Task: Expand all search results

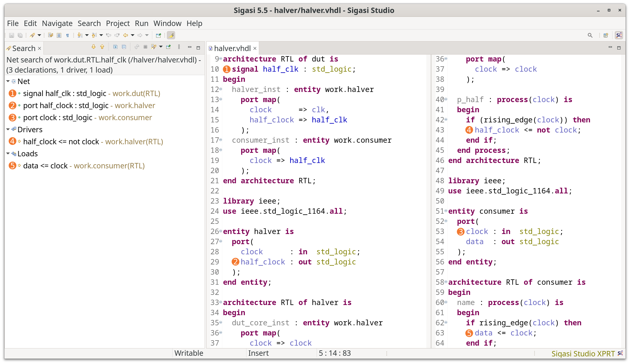Action: click(115, 47)
